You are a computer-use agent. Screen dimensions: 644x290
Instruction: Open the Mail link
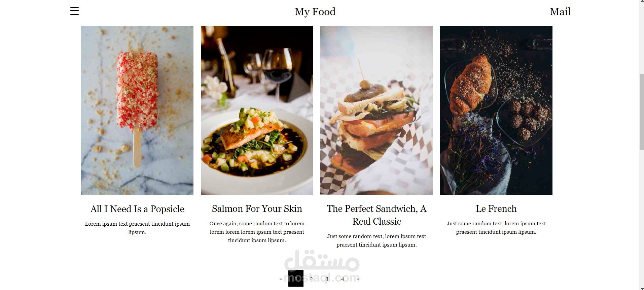pos(560,12)
